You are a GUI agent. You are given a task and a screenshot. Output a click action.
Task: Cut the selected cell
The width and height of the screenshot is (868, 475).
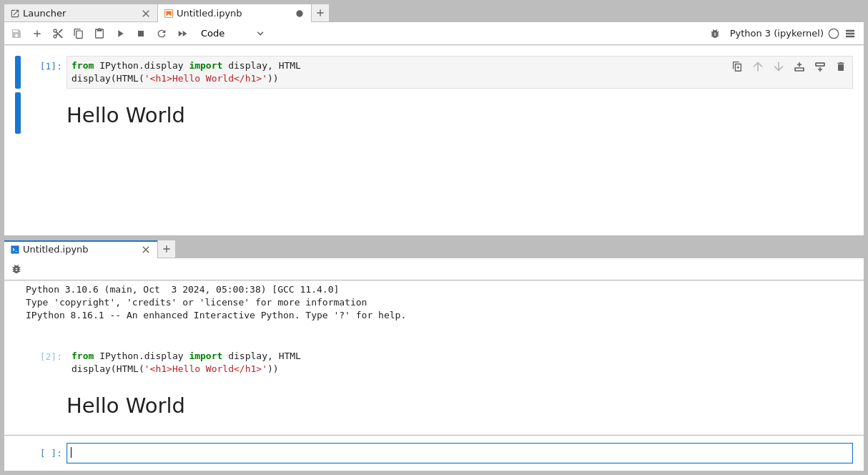click(57, 33)
